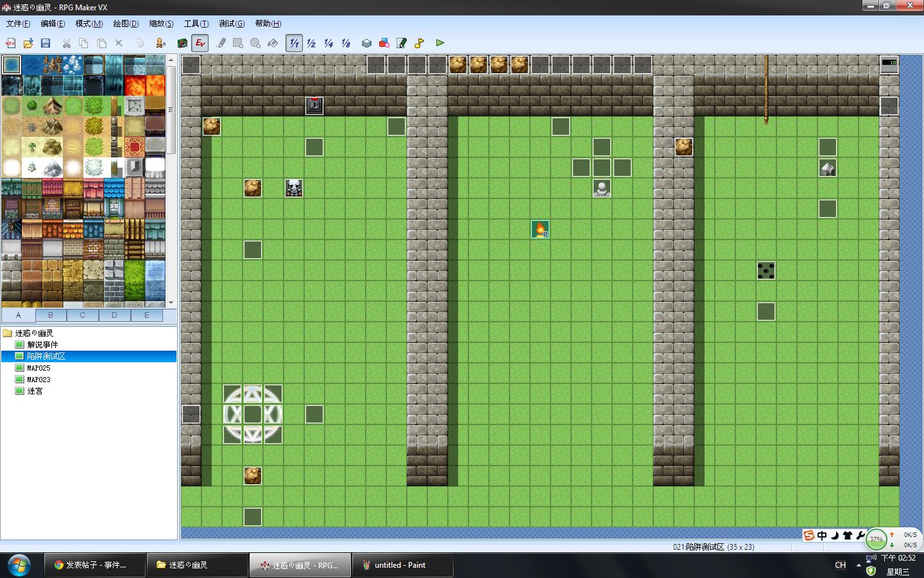Select the 陷阱测试区 map in tree
The width and height of the screenshot is (924, 578).
[x=46, y=356]
